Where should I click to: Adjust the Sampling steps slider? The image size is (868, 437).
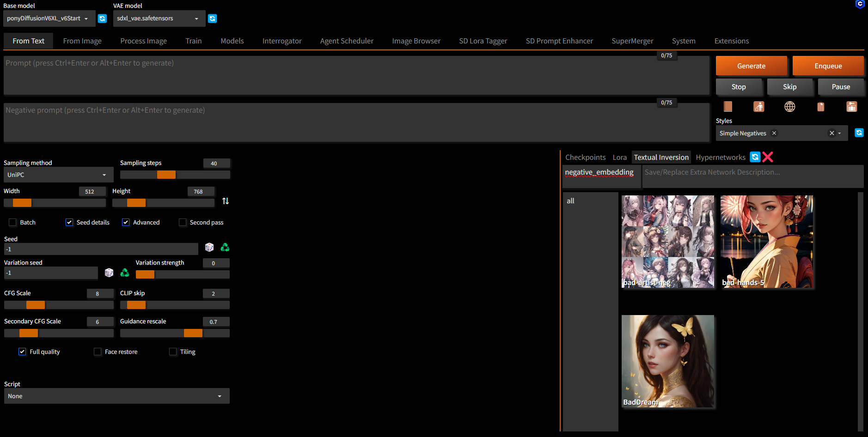(x=175, y=175)
